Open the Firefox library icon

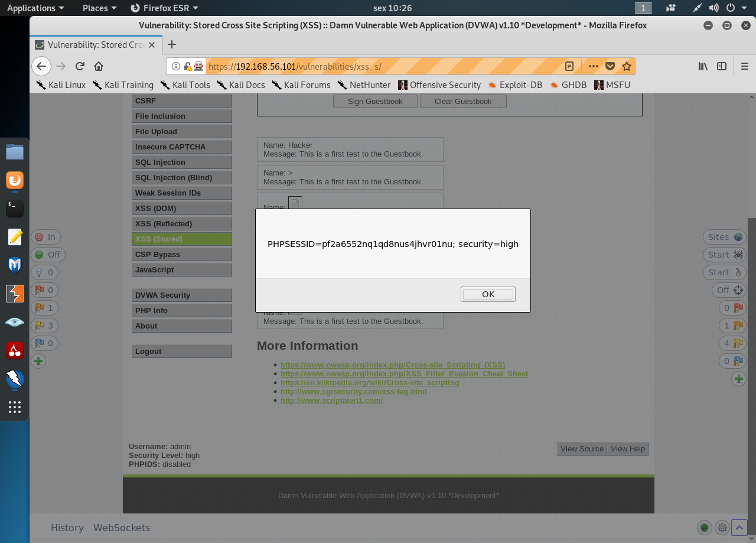pyautogui.click(x=703, y=66)
